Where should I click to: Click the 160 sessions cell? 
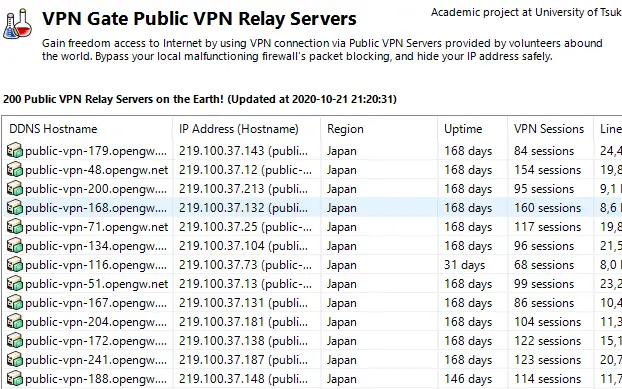[x=547, y=208]
